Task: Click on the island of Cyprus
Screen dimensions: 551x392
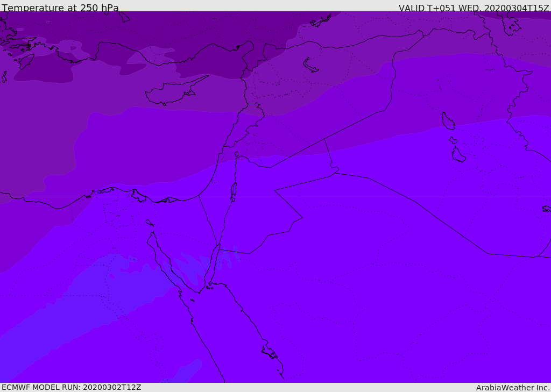Action: pos(172,93)
